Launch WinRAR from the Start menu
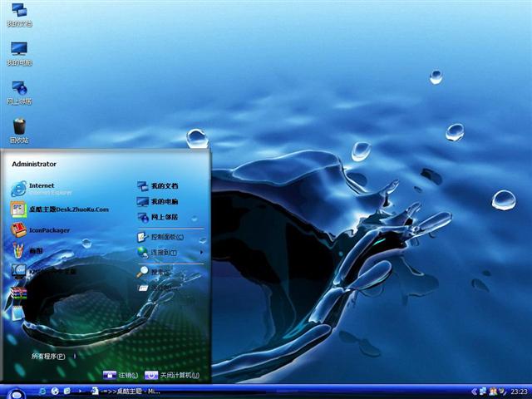532x399 pixels. click(x=19, y=292)
